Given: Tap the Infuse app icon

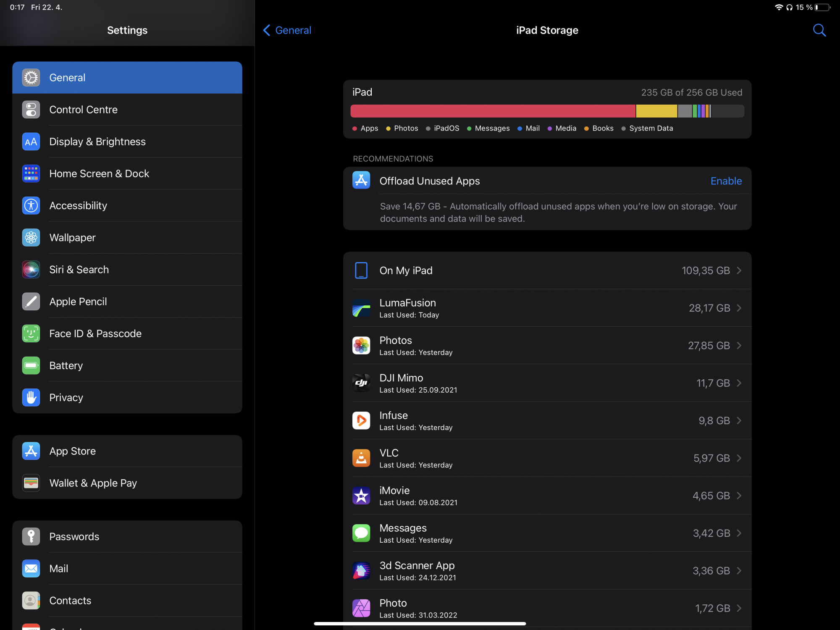Looking at the screenshot, I should pos(361,420).
